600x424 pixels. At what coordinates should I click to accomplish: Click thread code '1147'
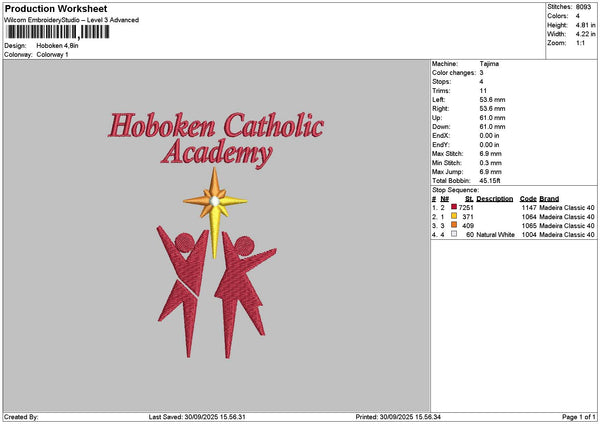click(529, 208)
